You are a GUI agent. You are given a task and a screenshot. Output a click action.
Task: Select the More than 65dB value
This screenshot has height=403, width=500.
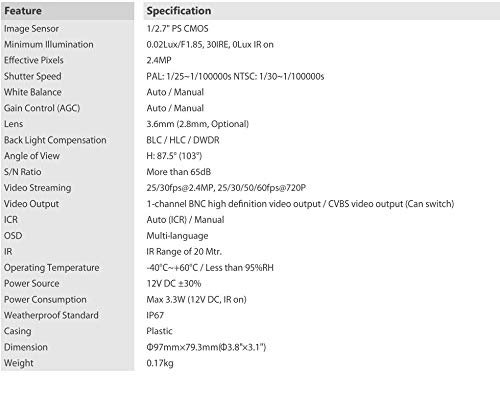click(x=179, y=172)
